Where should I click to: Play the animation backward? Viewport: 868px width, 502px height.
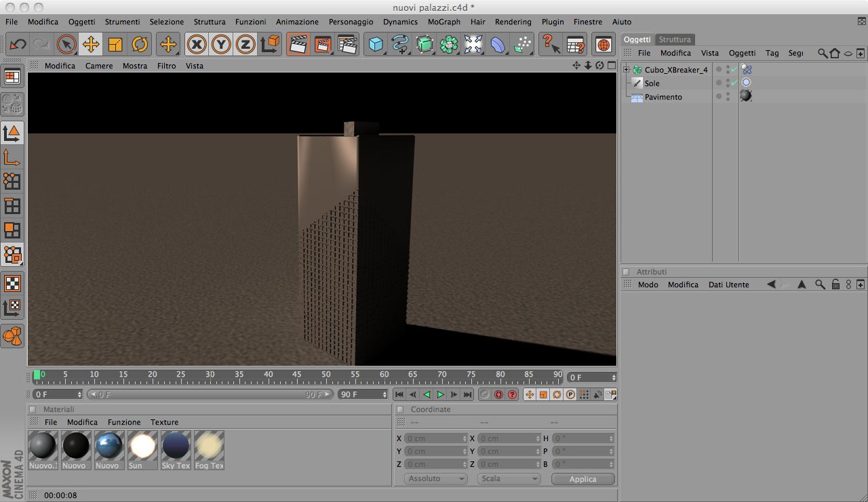click(427, 394)
